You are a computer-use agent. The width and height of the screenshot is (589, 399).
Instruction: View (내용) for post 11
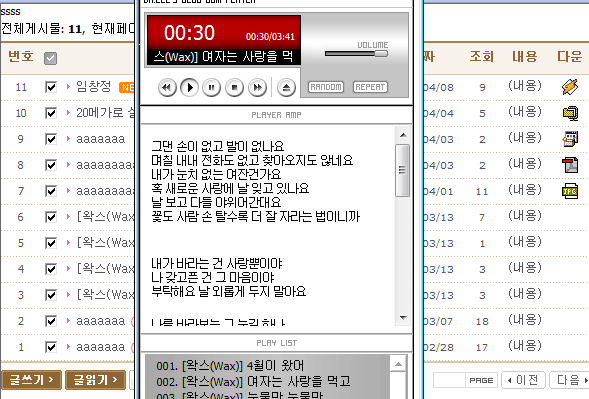coord(525,86)
